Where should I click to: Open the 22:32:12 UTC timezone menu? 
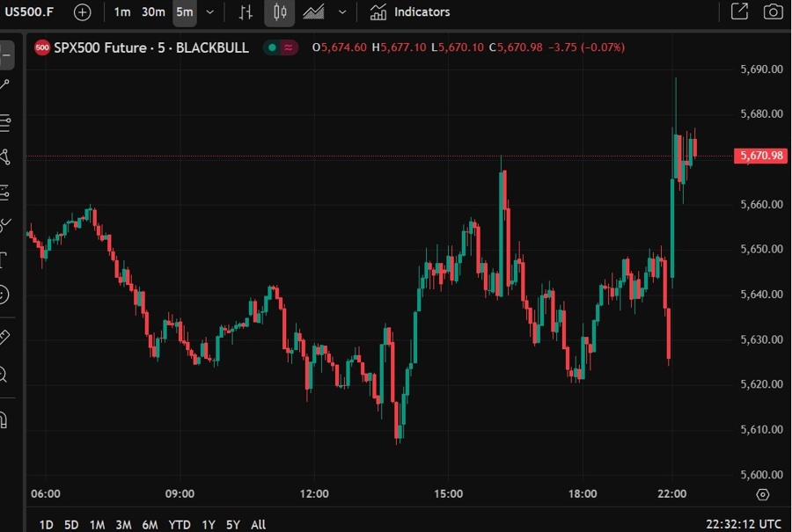pyautogui.click(x=743, y=524)
